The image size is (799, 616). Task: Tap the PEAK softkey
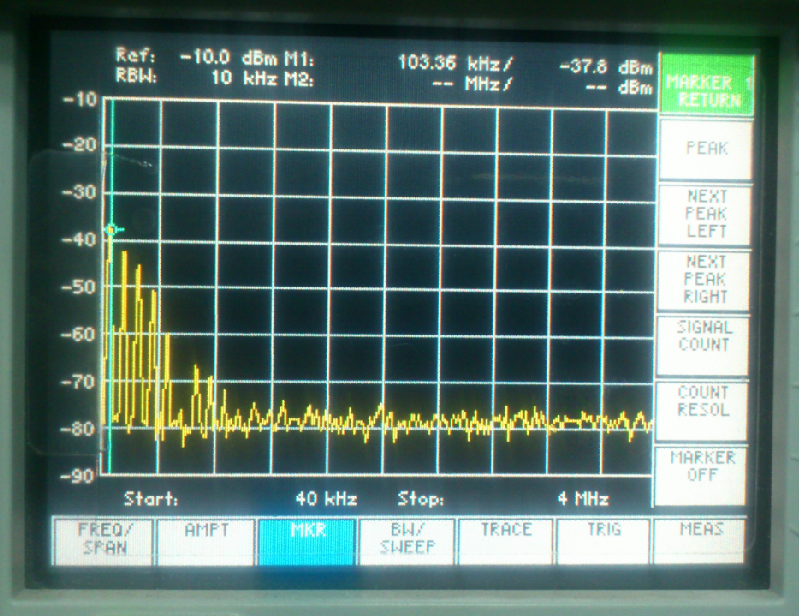(706, 149)
